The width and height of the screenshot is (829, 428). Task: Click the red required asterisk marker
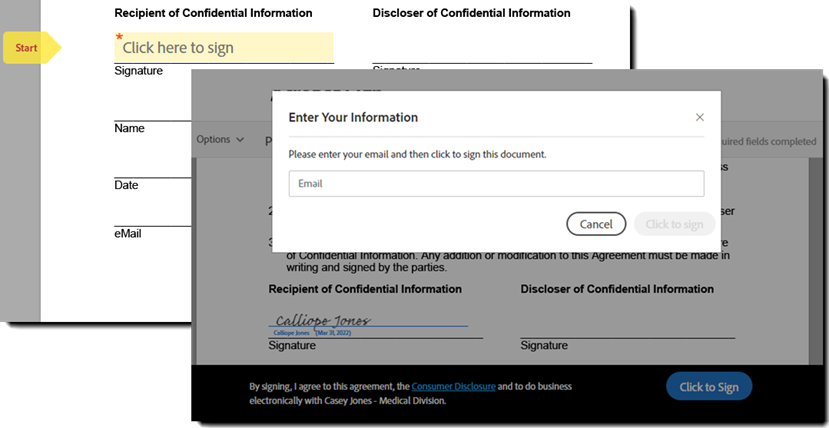click(119, 38)
